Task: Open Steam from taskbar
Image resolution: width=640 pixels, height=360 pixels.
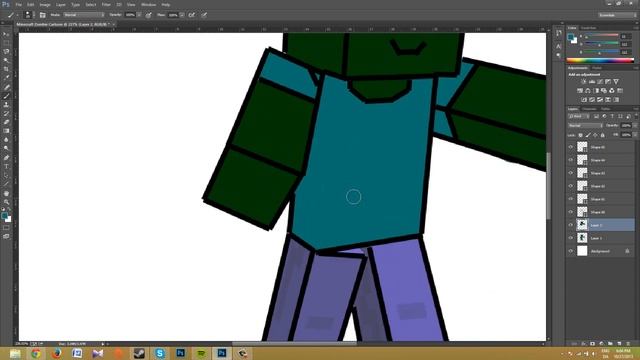Action: [x=139, y=353]
